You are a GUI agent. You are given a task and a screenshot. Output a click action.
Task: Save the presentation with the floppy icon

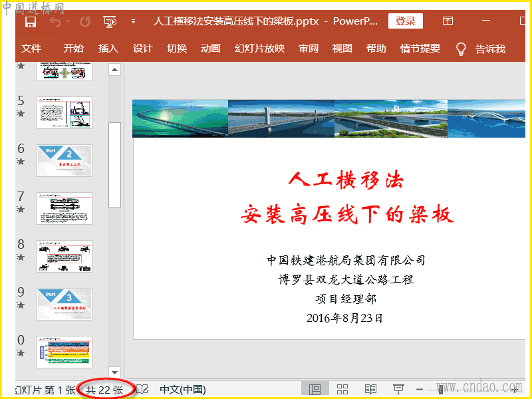31,22
